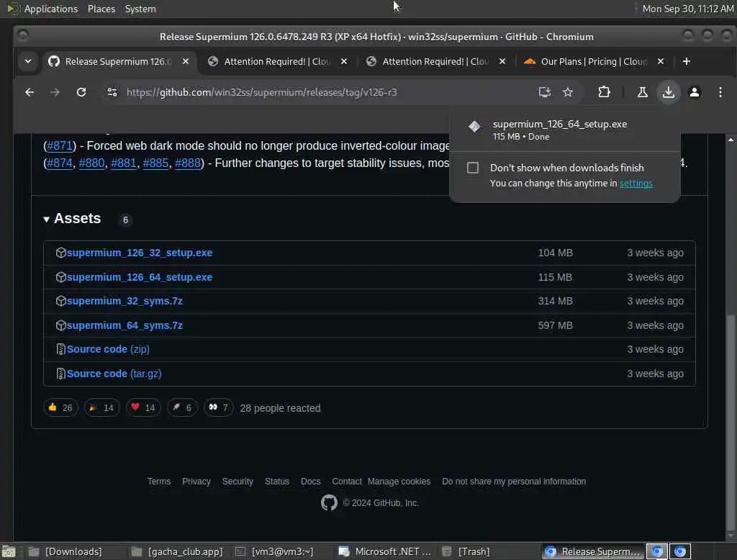Viewport: 737px width, 560px height.
Task: Bookmark this page with the star icon
Action: [568, 92]
